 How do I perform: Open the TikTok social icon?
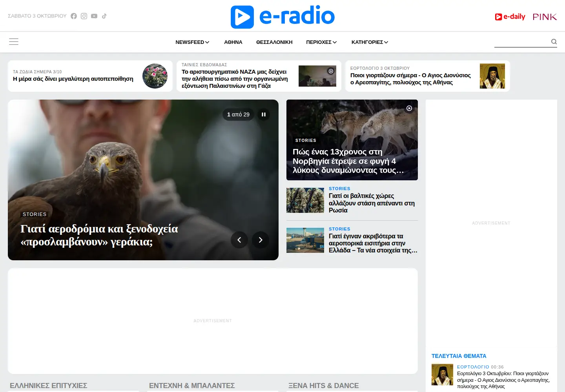[104, 16]
